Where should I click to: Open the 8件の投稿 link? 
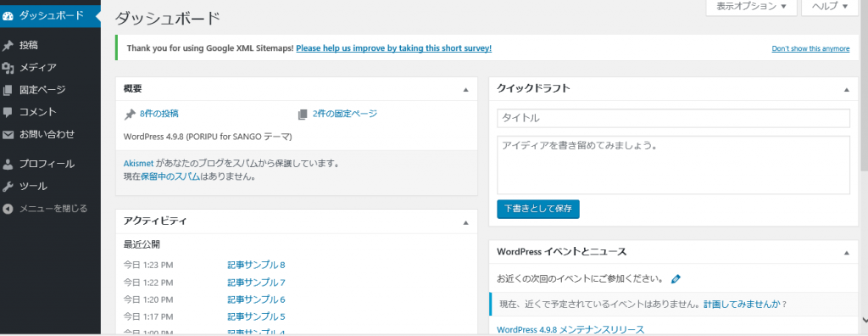pyautogui.click(x=159, y=115)
